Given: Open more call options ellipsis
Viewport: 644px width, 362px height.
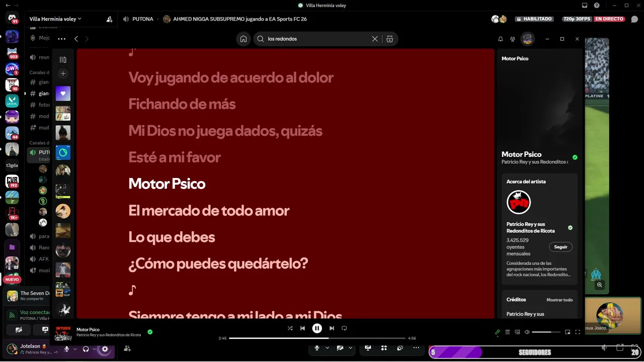Looking at the screenshot, I should coord(416,348).
